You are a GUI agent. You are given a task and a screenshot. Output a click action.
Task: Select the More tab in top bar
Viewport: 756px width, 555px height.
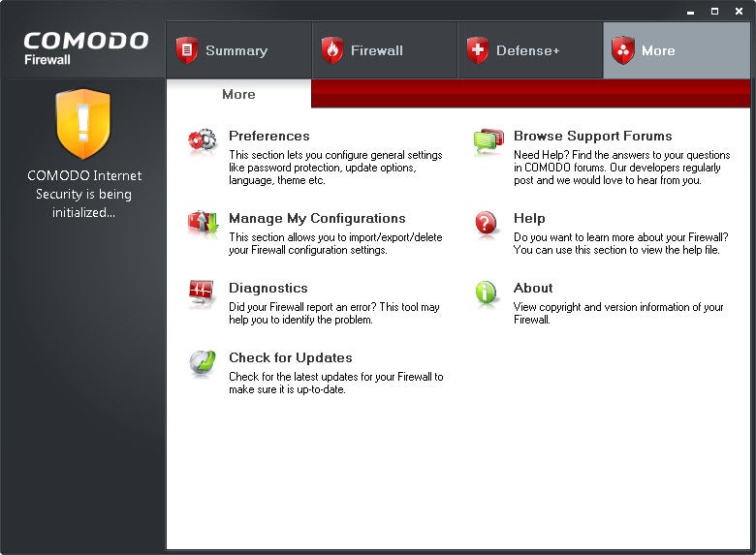tap(677, 50)
